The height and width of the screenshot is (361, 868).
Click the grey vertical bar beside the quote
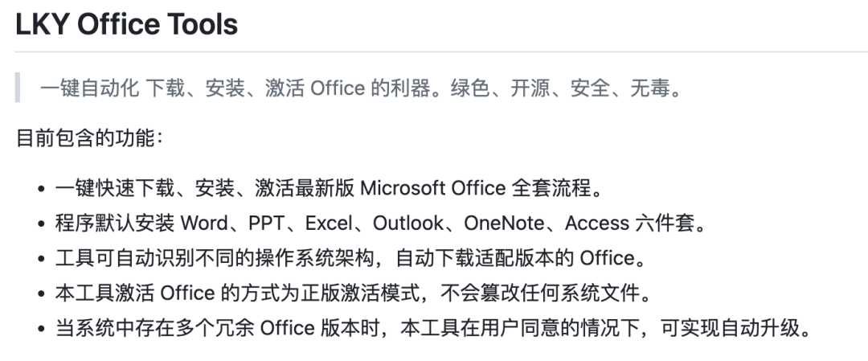point(18,87)
